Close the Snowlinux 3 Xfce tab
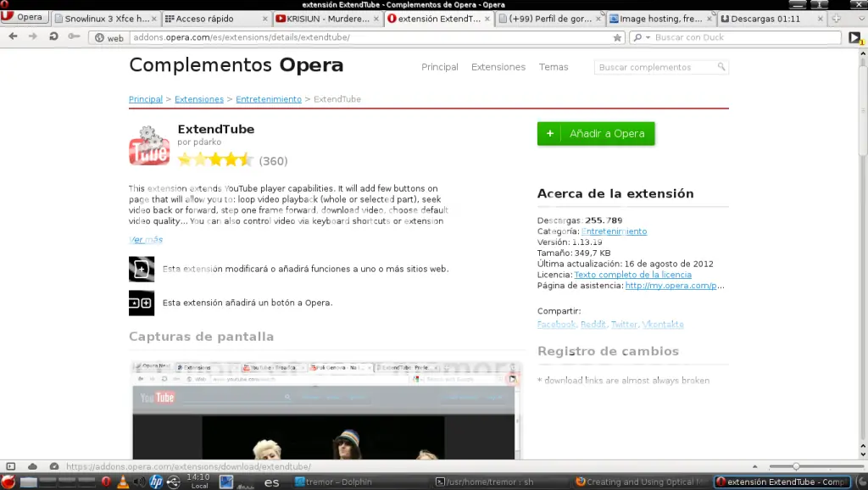Image resolution: width=868 pixels, height=490 pixels. click(154, 19)
